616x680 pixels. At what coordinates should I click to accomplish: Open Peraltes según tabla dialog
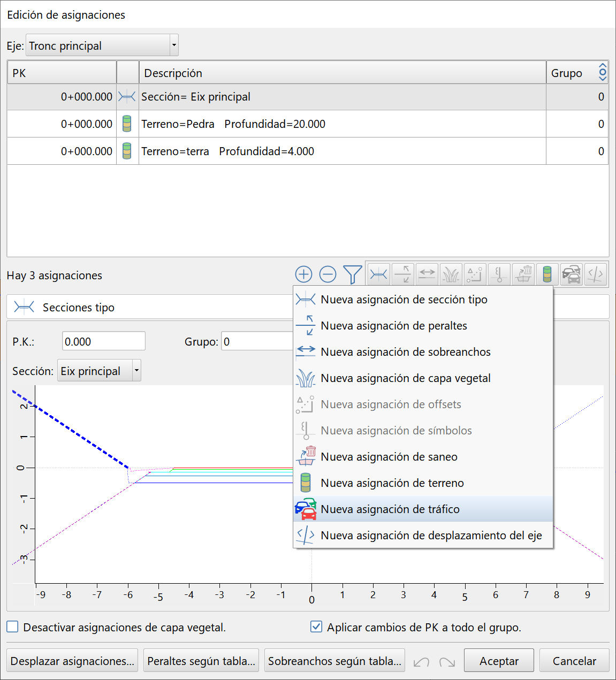tap(201, 661)
